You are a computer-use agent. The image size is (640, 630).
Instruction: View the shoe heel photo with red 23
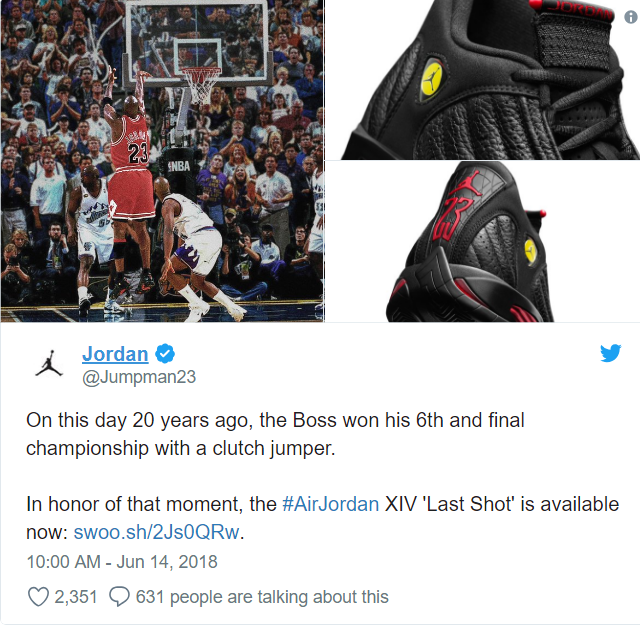click(x=482, y=242)
